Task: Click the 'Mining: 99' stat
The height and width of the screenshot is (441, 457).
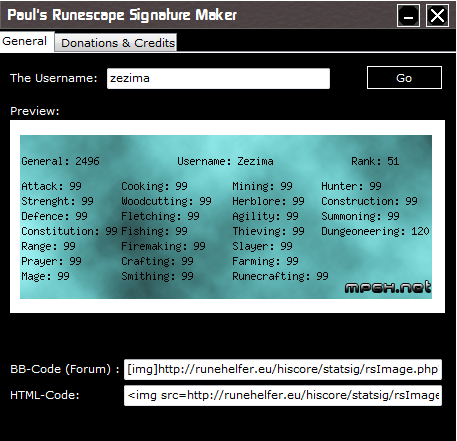Action: [262, 186]
